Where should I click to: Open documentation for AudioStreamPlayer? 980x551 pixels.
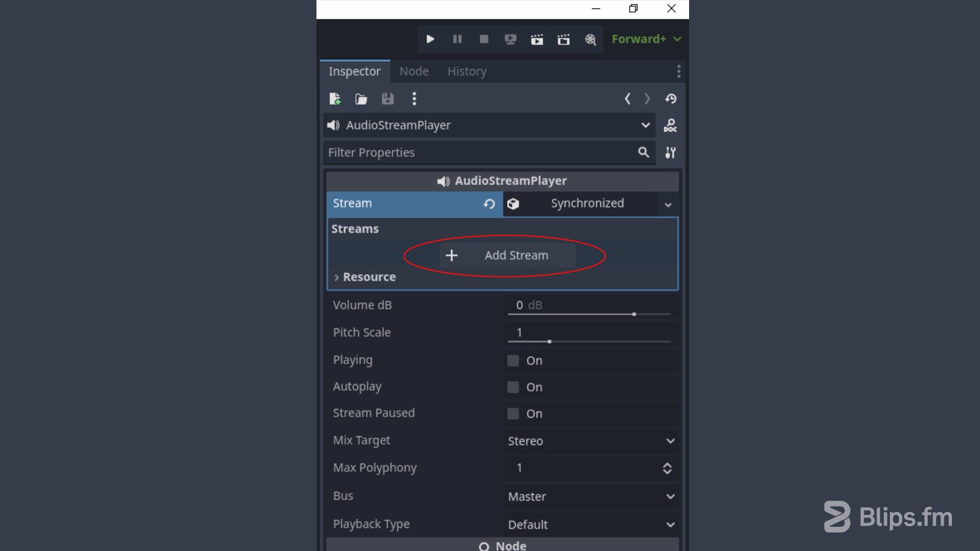pos(671,126)
